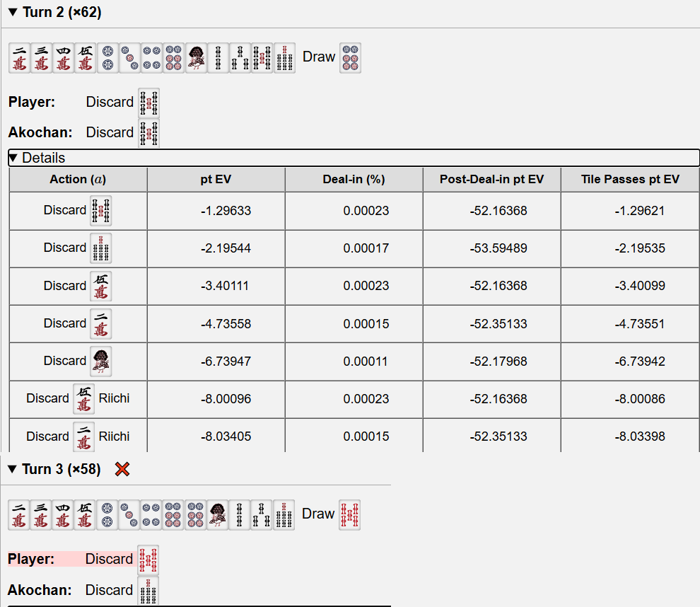Click the Akochan label in Turn 2
Screen dimensions: 700x607
tap(40, 133)
